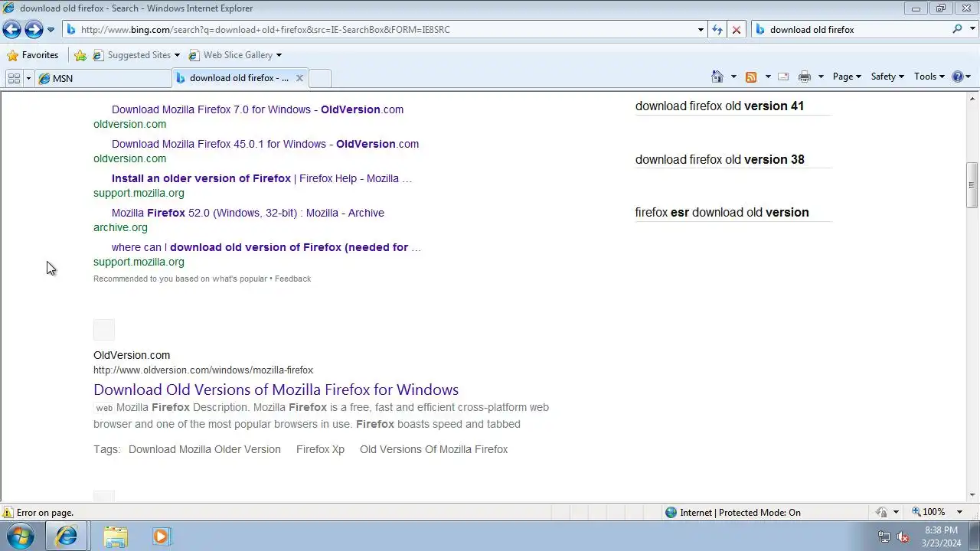
Task: Open Web Slice Gallery in favorites bar
Action: pyautogui.click(x=235, y=55)
